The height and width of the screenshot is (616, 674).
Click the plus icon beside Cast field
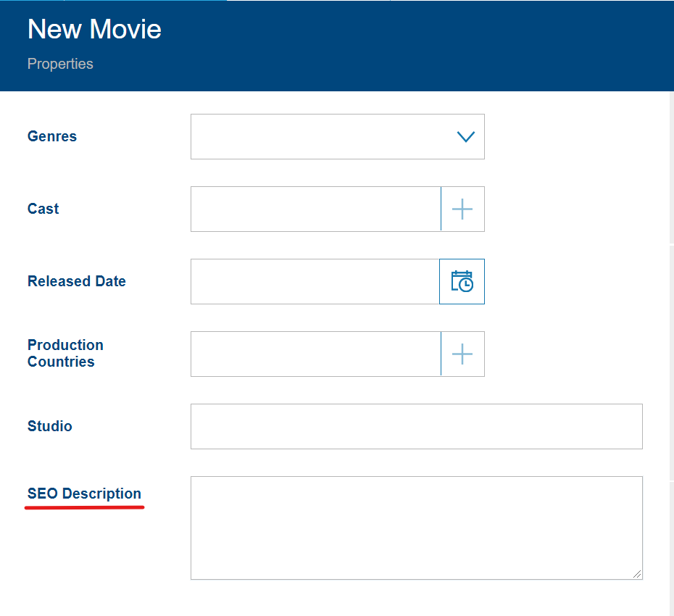tap(462, 209)
